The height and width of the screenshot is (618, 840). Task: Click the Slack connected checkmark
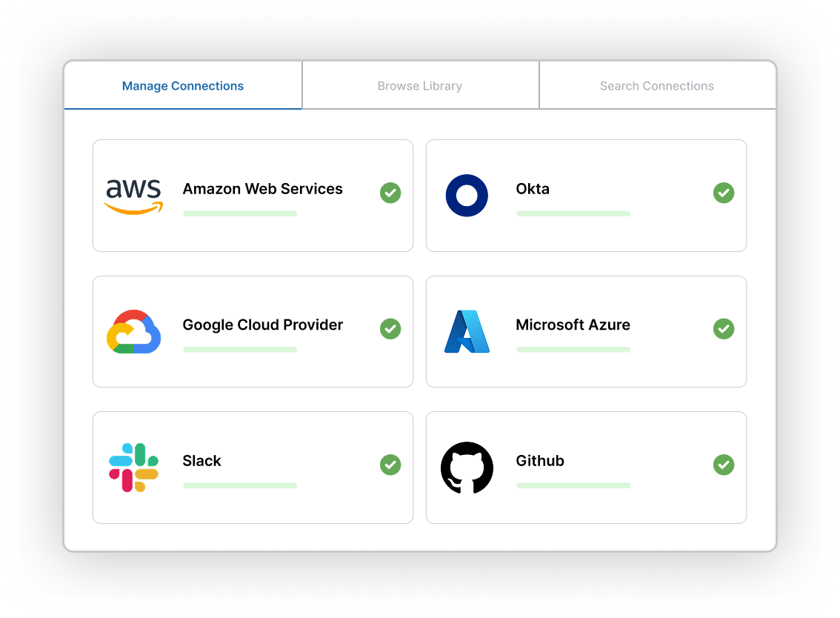390,465
